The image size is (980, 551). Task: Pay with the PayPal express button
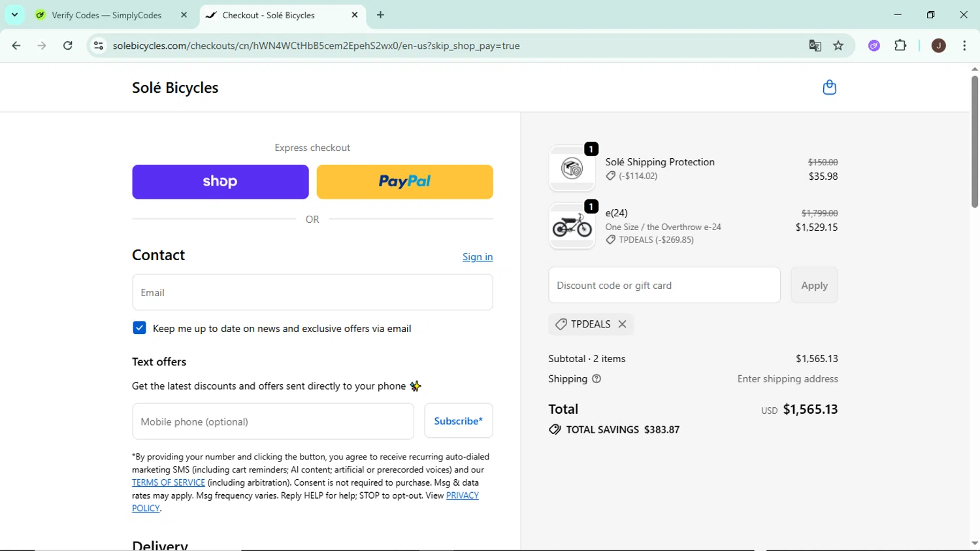(405, 182)
